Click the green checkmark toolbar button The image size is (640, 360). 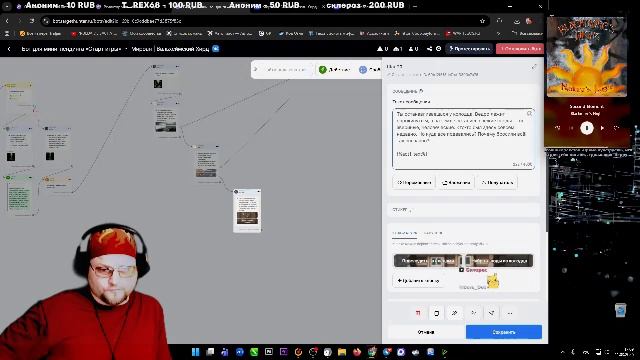(322, 70)
